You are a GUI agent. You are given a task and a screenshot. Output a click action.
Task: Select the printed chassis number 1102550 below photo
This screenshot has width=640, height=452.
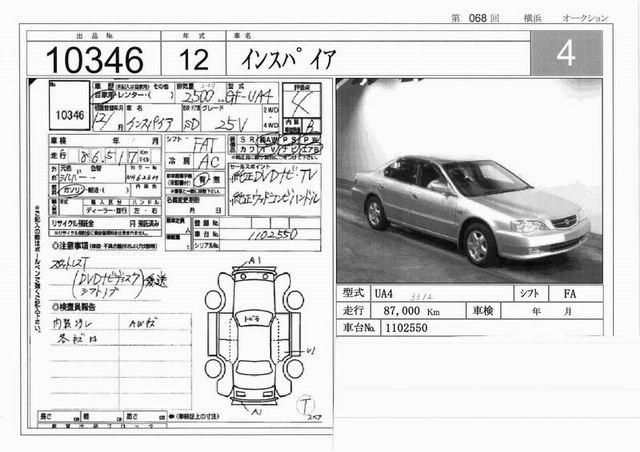[407, 328]
